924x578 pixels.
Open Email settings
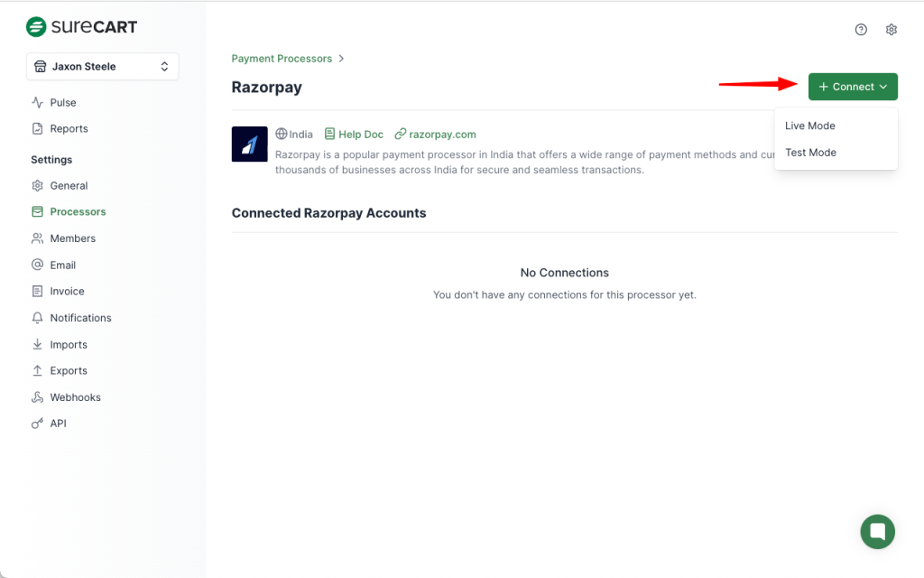[x=62, y=266]
